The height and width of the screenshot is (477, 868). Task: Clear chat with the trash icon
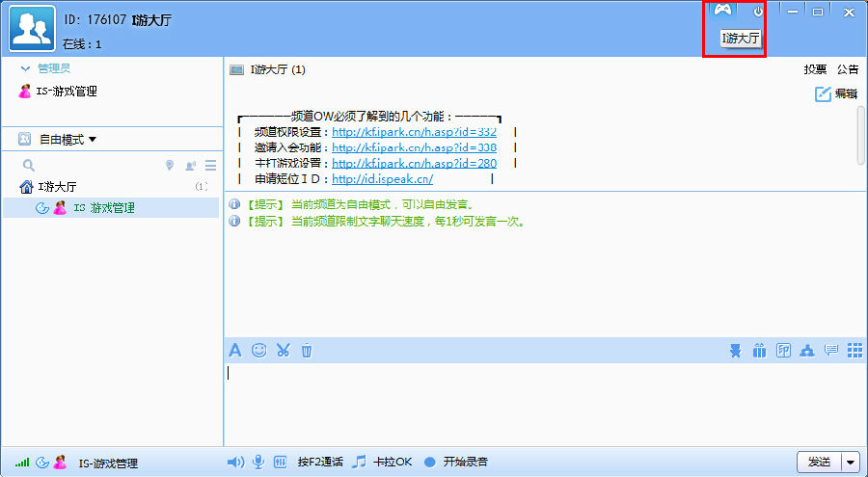[306, 351]
